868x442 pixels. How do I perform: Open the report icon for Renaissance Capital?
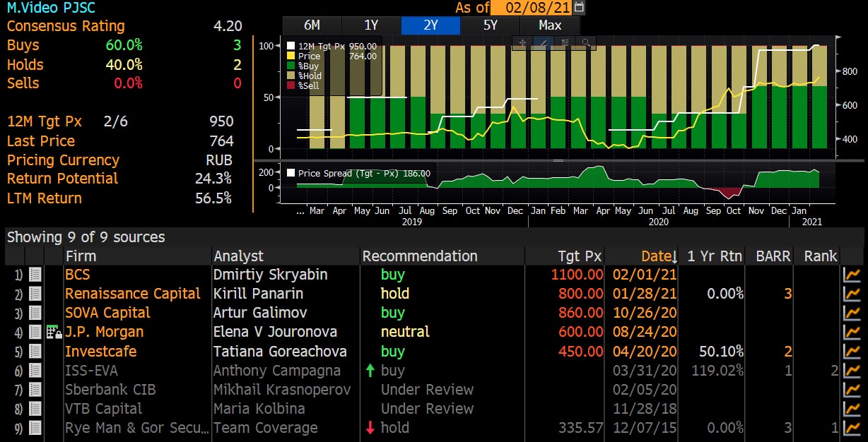coord(35,294)
